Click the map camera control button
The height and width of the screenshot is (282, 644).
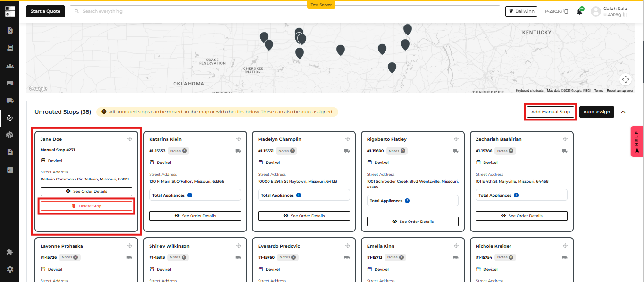click(626, 79)
